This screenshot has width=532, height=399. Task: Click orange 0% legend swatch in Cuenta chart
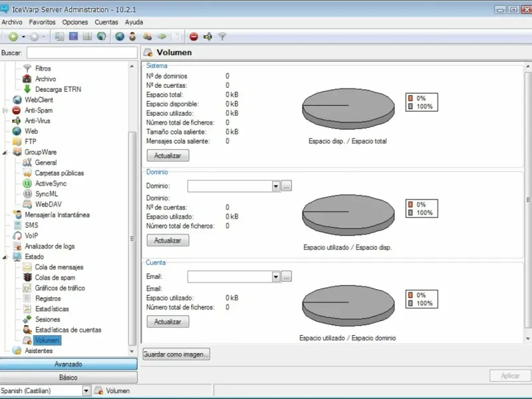tap(410, 295)
